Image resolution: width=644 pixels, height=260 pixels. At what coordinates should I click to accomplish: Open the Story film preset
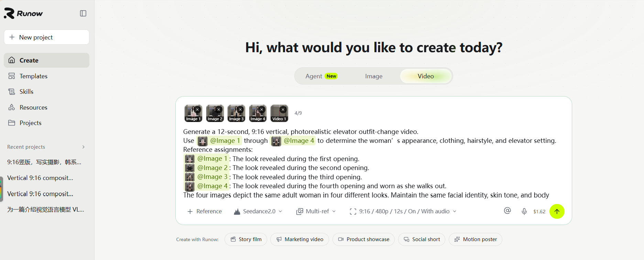point(246,239)
